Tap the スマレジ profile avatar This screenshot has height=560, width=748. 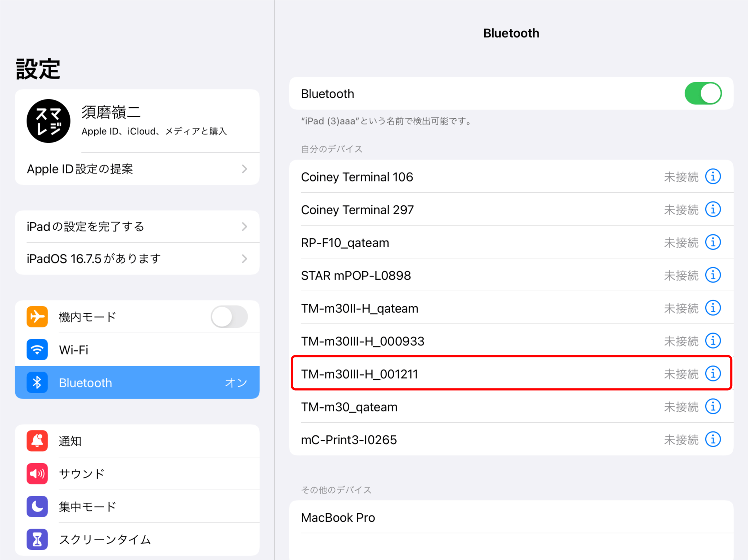click(x=48, y=121)
